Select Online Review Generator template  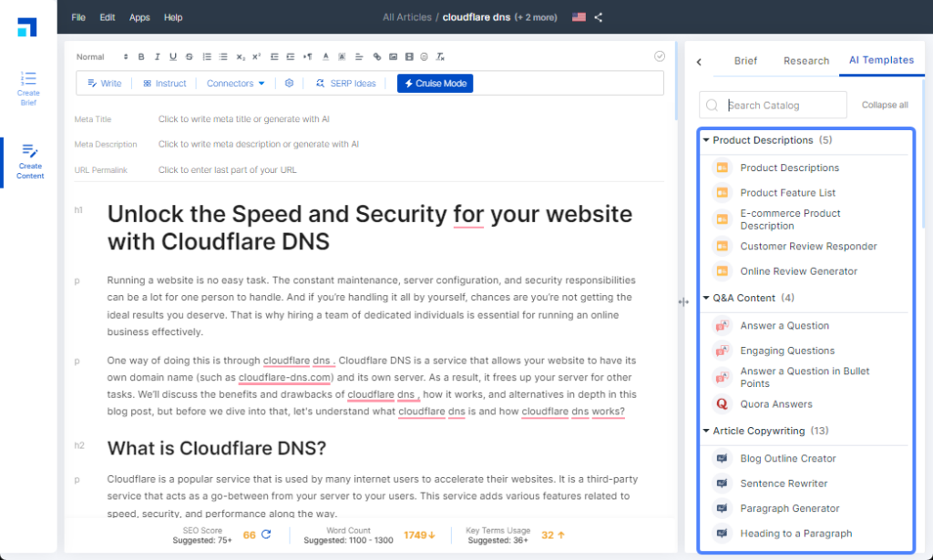coord(798,271)
